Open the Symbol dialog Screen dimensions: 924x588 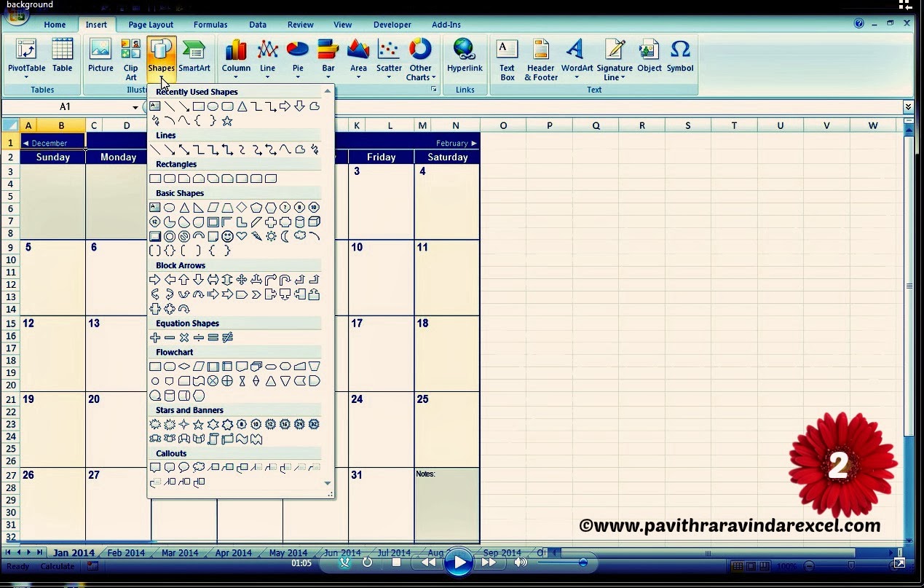click(680, 57)
